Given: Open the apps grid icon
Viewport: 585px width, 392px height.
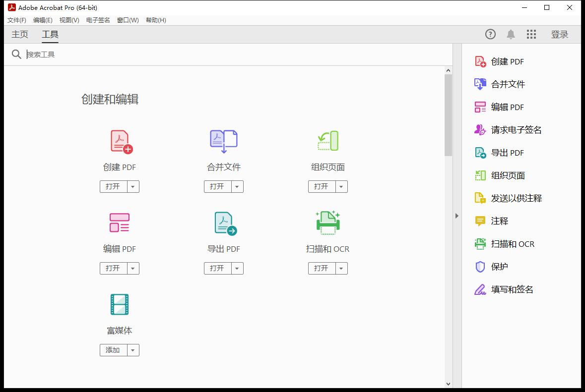Looking at the screenshot, I should click(x=531, y=34).
